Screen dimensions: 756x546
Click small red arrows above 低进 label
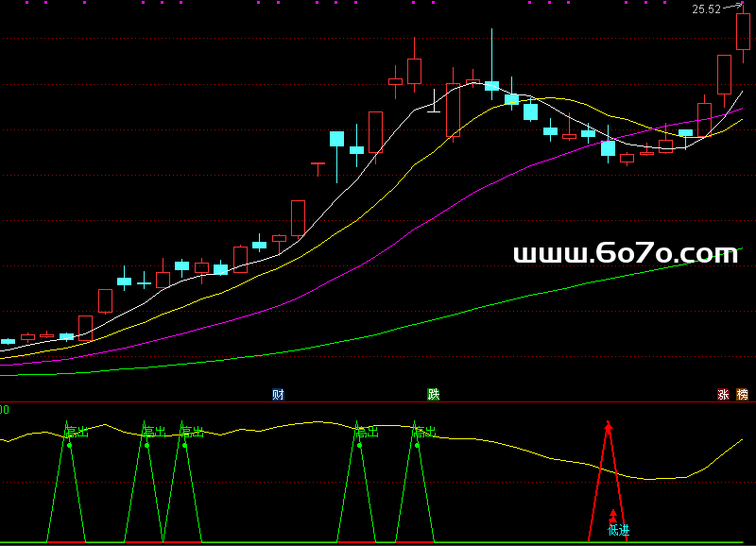coord(612,515)
